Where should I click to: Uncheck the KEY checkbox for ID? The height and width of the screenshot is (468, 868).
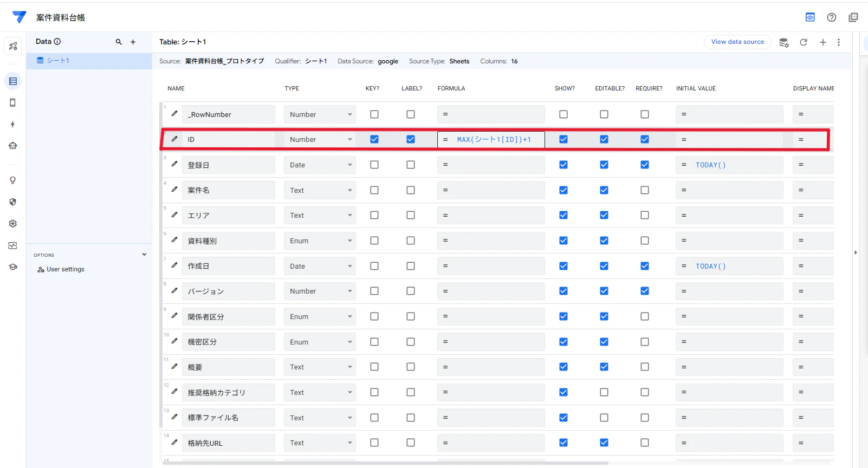tap(374, 139)
